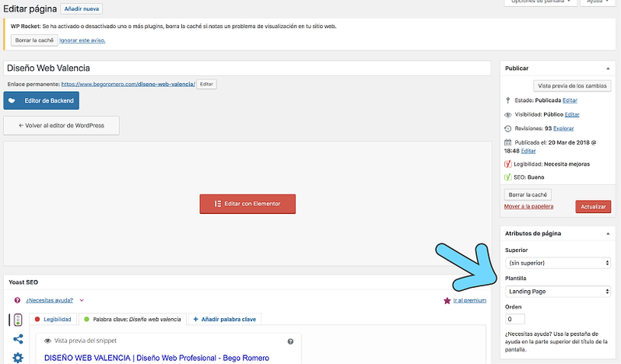Click the permalink Editar button
The height and width of the screenshot is (364, 621).
point(206,84)
